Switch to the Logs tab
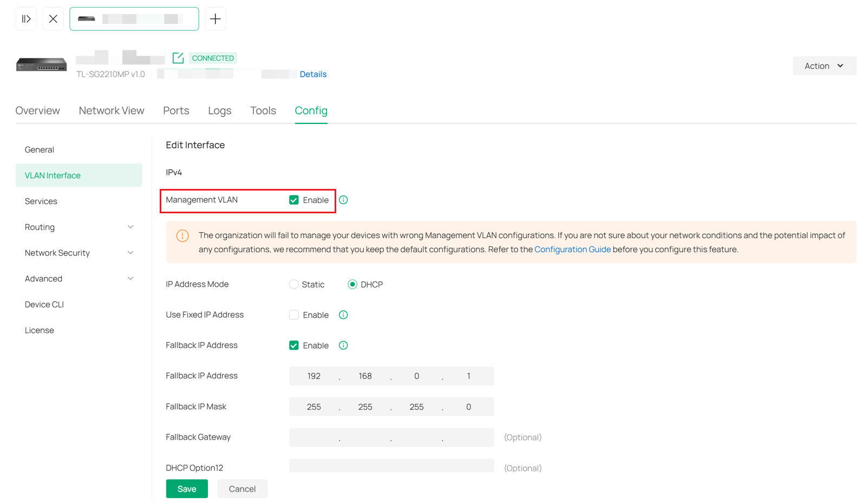The height and width of the screenshot is (504, 863). point(220,110)
